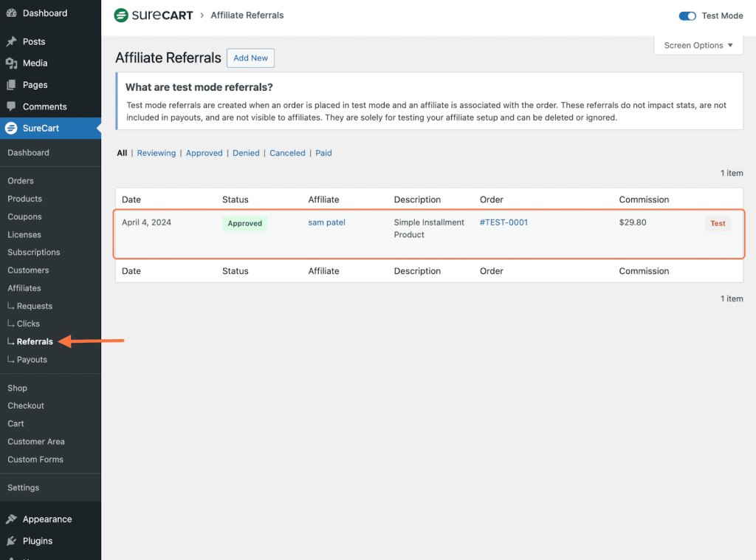The height and width of the screenshot is (560, 756).
Task: Show only Reviewing referrals
Action: point(157,153)
